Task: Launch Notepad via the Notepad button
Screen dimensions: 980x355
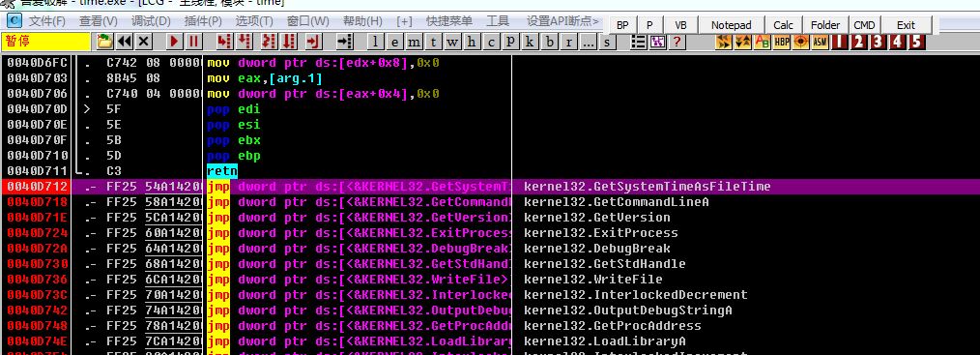Action: tap(732, 25)
